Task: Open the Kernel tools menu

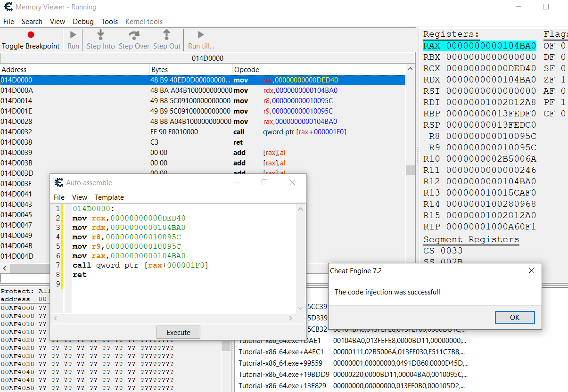Action: [144, 22]
